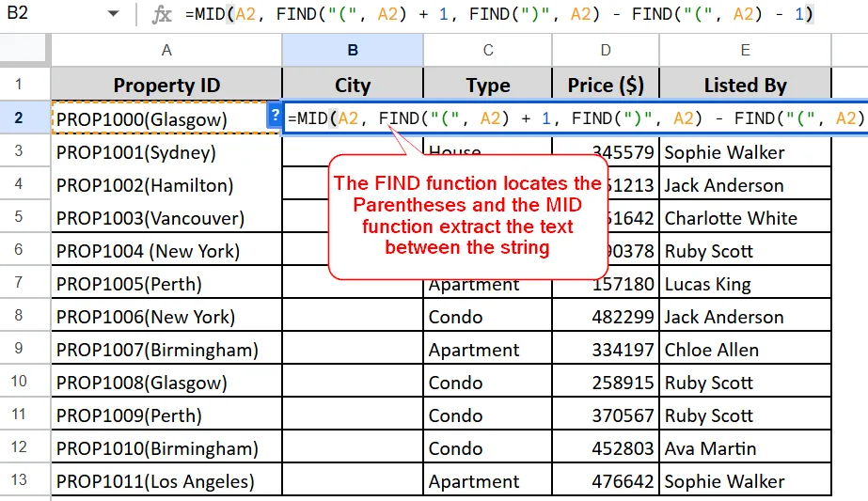Select Jack Anderson cell in row 4
This screenshot has height=501, width=868.
point(745,184)
